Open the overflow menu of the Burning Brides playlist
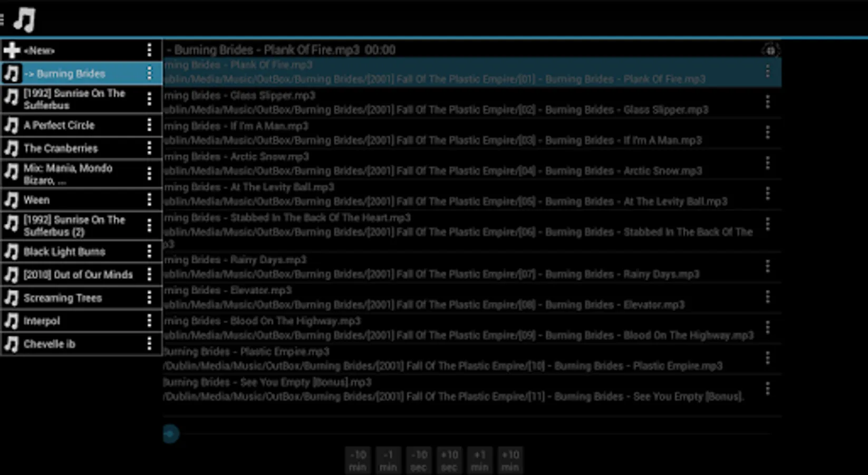This screenshot has width=868, height=475. coord(150,73)
